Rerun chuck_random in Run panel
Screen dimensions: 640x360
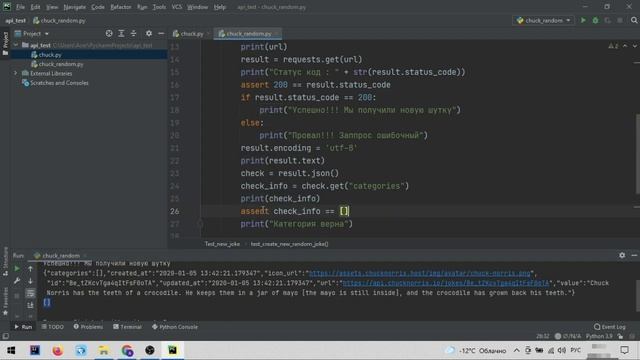(17, 269)
